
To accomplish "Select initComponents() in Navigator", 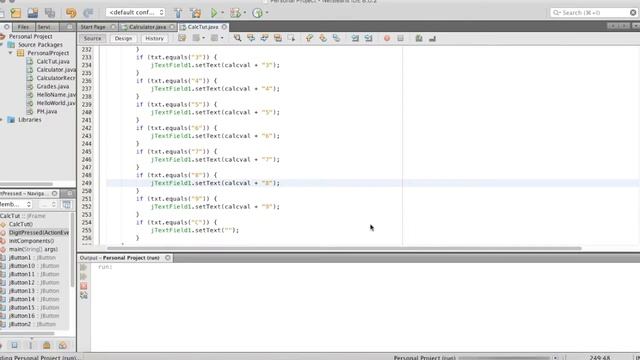I will point(31,241).
